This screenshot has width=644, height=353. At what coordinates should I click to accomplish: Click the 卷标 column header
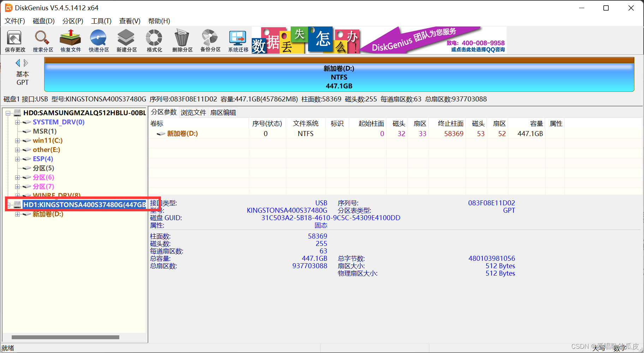click(198, 123)
